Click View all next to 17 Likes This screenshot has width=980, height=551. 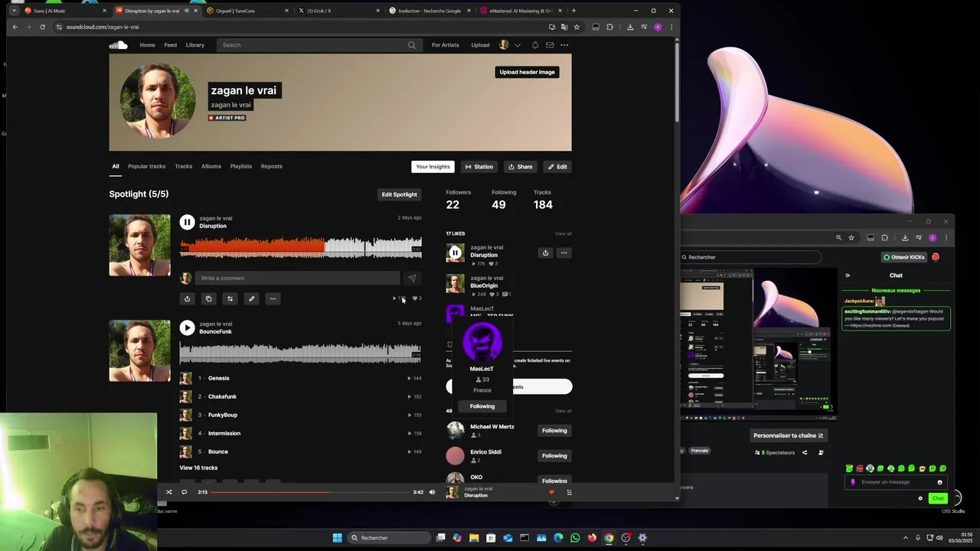(x=563, y=233)
